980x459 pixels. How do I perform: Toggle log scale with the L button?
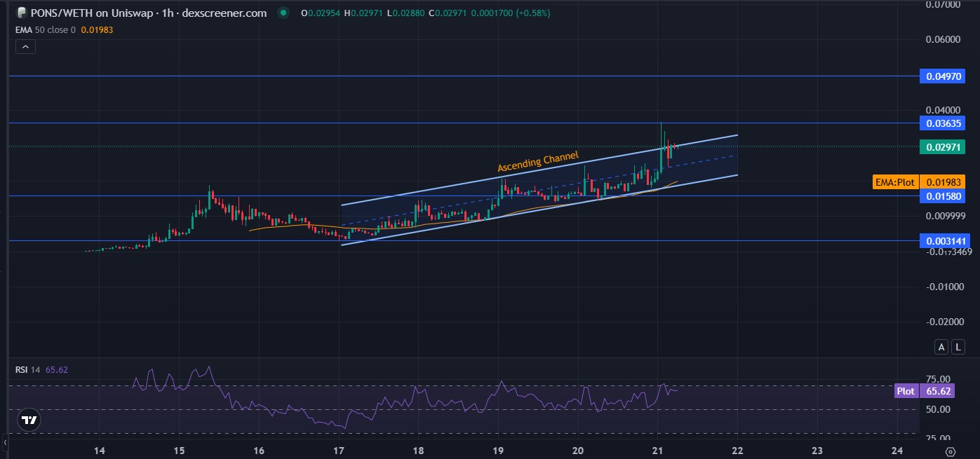[957, 346]
